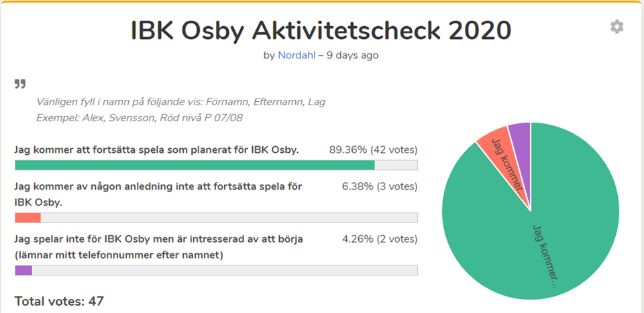
Task: Click the "9 days ago" timestamp
Action: click(x=352, y=56)
